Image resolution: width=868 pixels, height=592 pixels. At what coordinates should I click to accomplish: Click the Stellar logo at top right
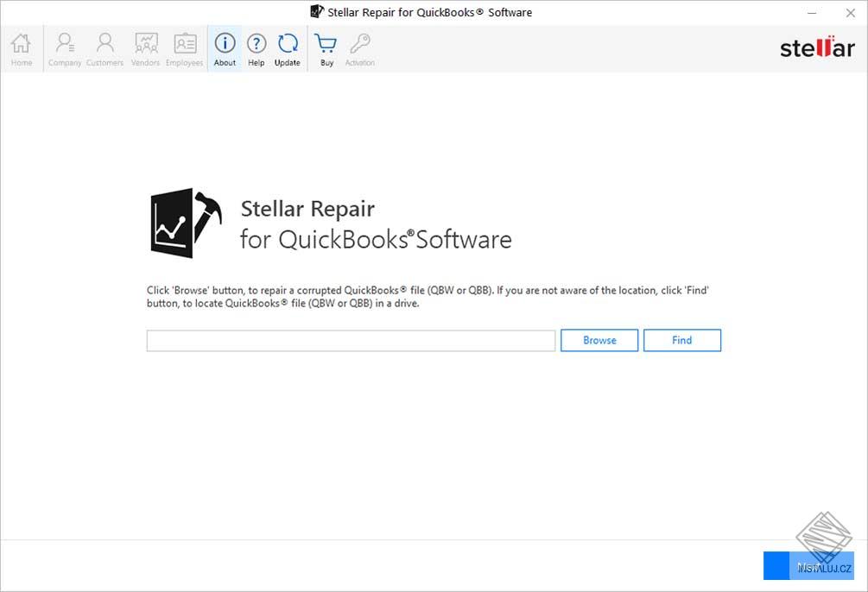816,47
